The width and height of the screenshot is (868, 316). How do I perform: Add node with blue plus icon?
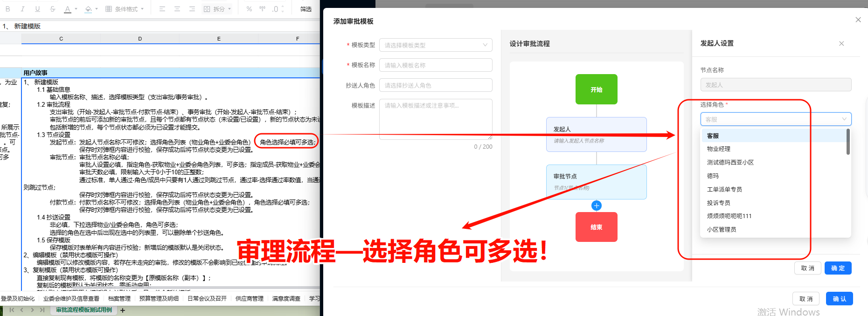[597, 206]
